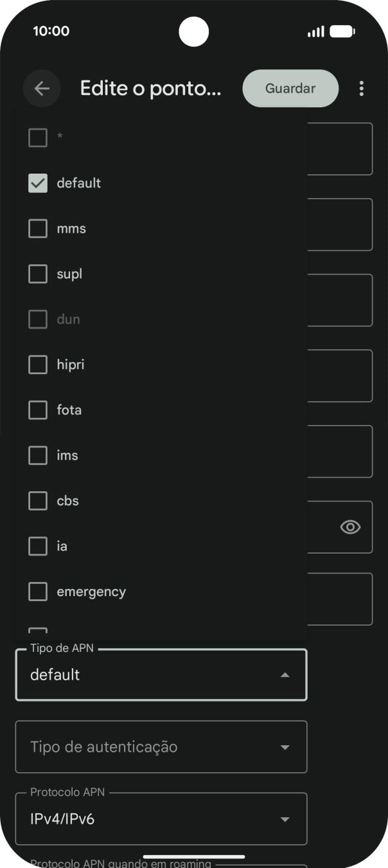This screenshot has width=388, height=868.
Task: Pick the emergency entry text
Action: point(91,592)
